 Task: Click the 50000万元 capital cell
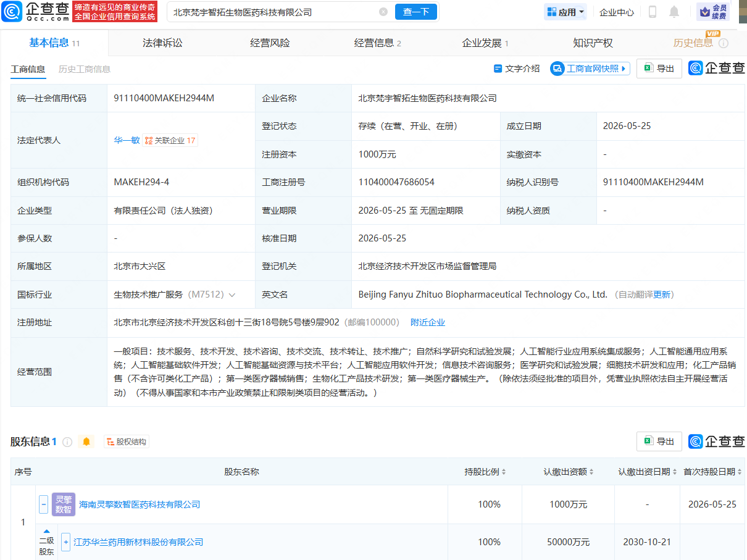tap(569, 542)
